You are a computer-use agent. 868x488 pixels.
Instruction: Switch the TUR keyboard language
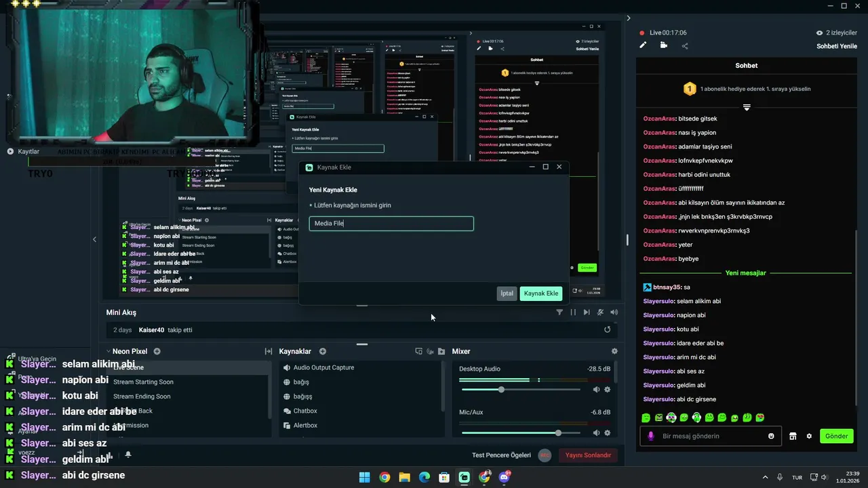(797, 477)
